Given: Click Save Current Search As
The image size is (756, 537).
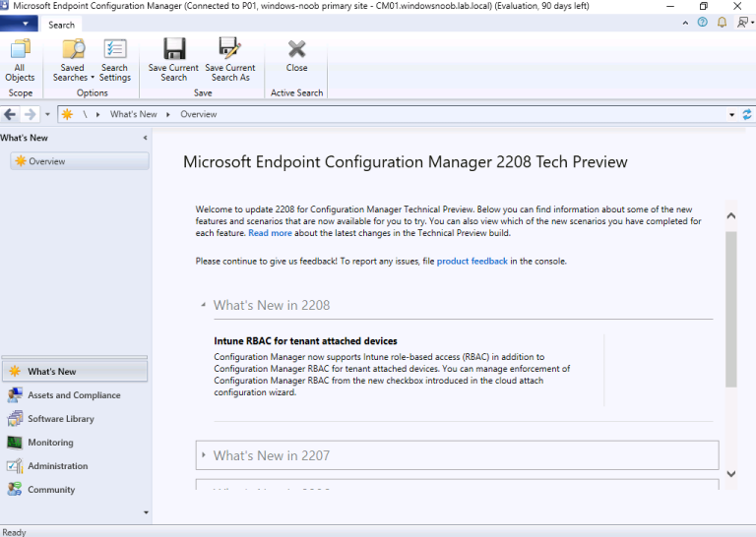Looking at the screenshot, I should click(x=230, y=60).
